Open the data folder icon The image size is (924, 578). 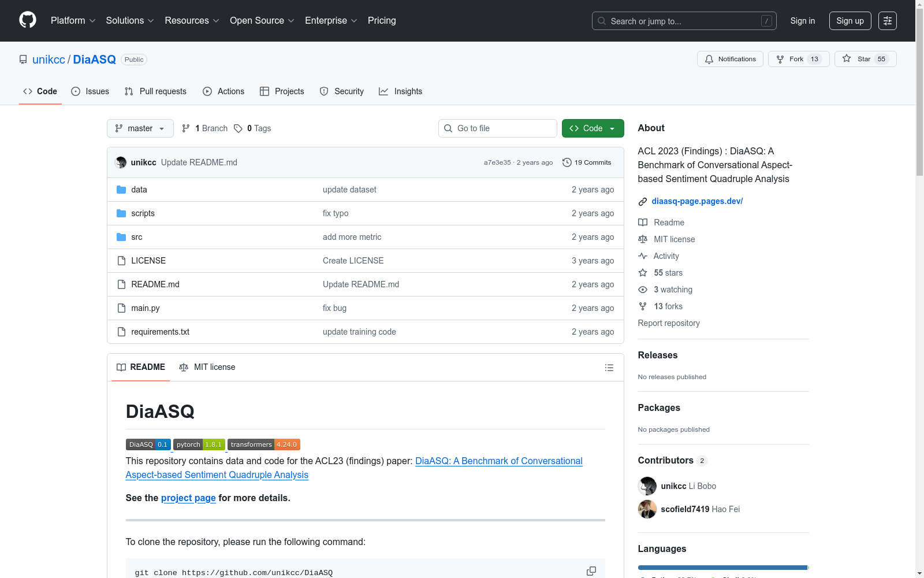(121, 190)
